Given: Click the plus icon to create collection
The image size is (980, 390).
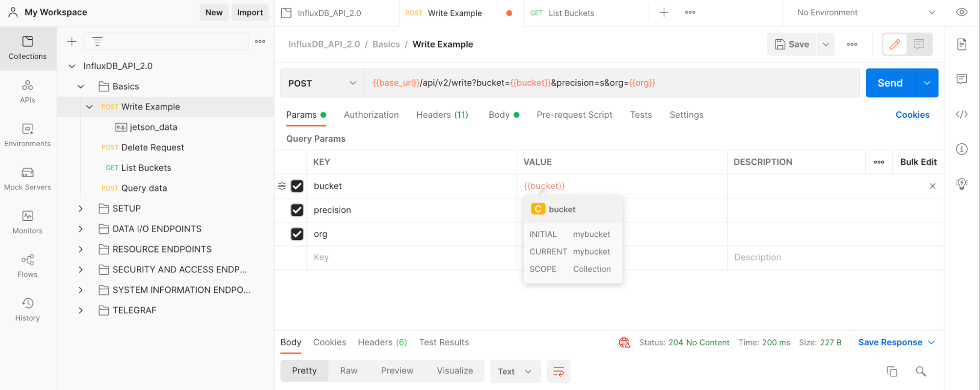Looking at the screenshot, I should (72, 42).
